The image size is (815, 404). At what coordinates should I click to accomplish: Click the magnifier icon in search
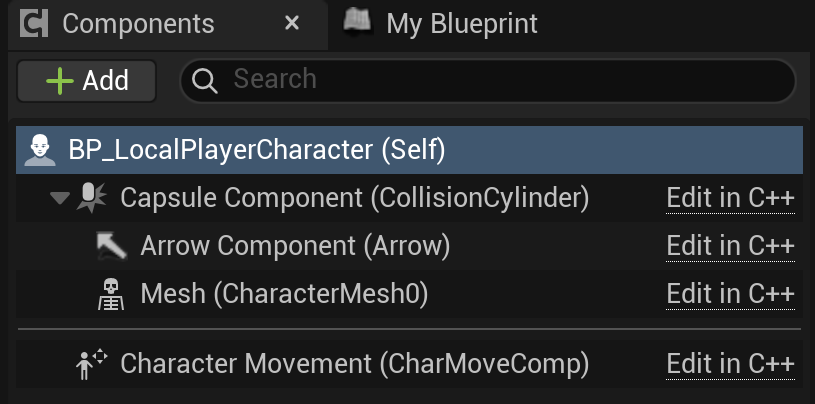205,81
